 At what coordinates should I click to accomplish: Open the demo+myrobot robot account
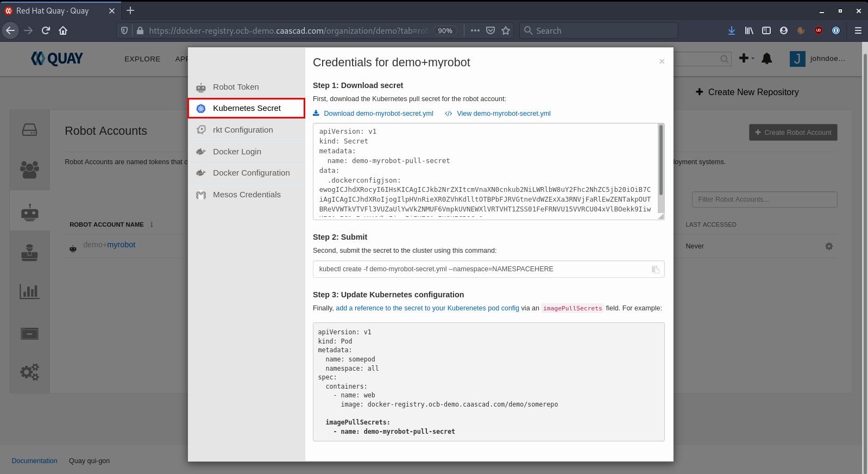(x=109, y=245)
